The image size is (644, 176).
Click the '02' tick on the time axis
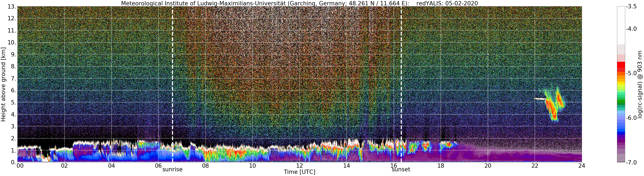click(64, 166)
